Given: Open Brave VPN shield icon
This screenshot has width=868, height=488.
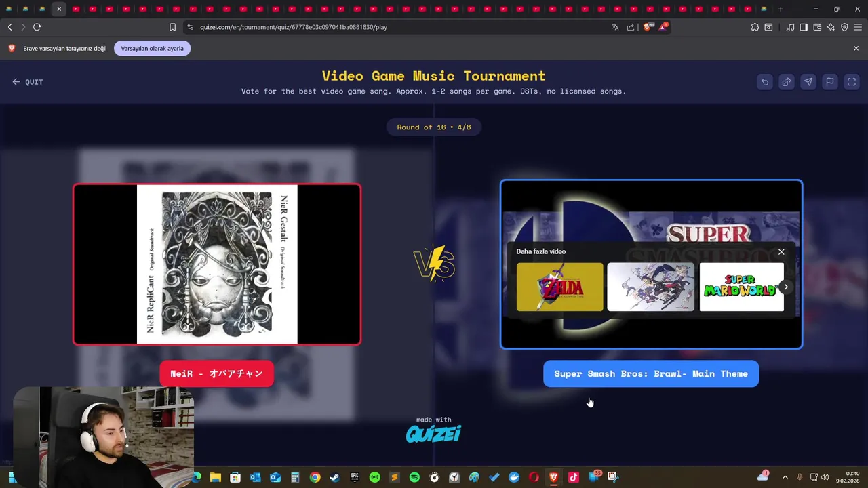Looking at the screenshot, I should [x=844, y=27].
